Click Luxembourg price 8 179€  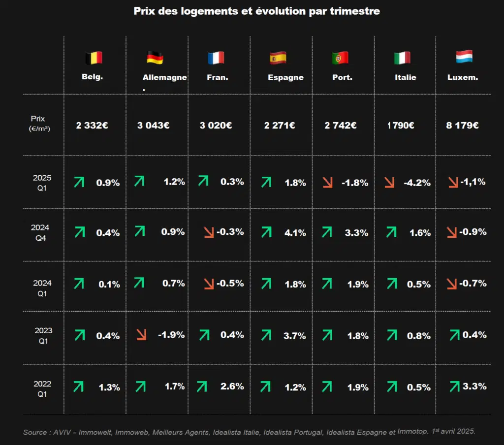point(462,126)
